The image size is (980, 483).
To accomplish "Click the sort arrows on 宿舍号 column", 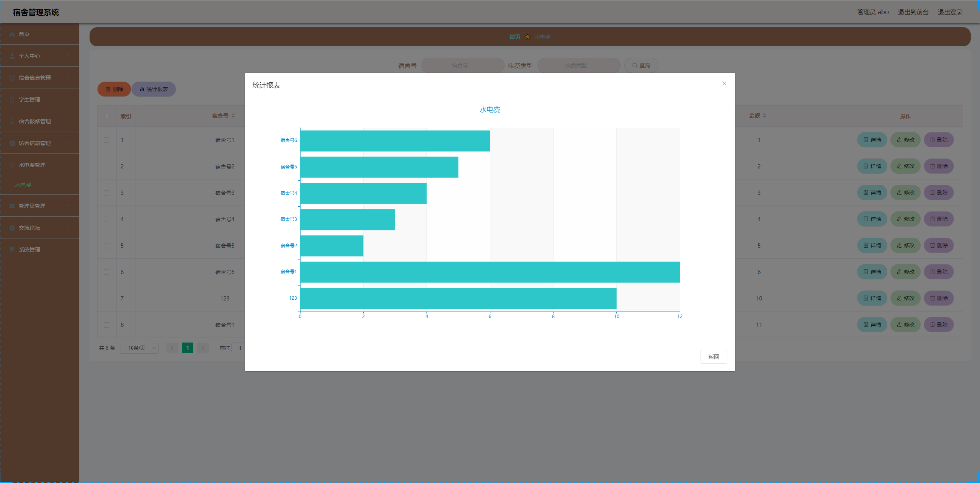I will 233,116.
